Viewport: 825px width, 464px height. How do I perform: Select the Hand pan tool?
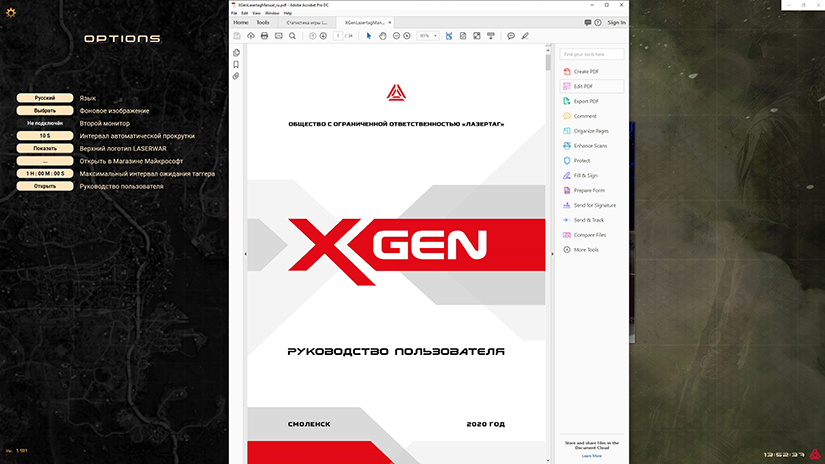pyautogui.click(x=383, y=36)
